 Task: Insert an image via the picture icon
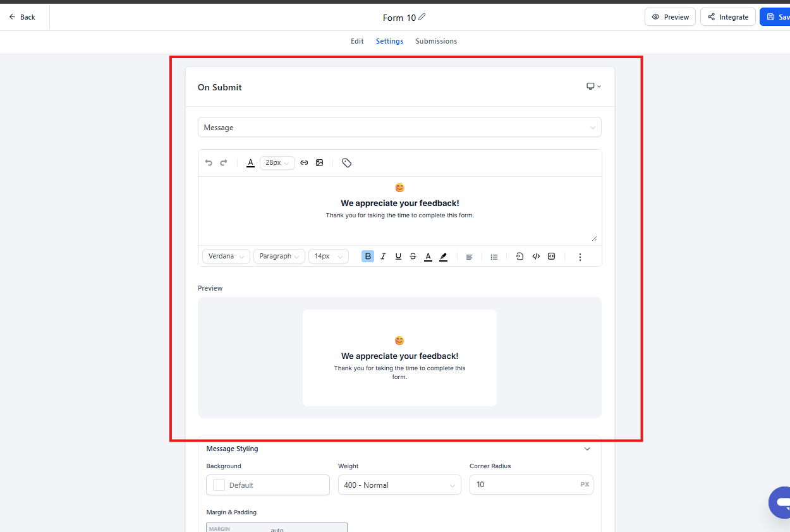[320, 163]
